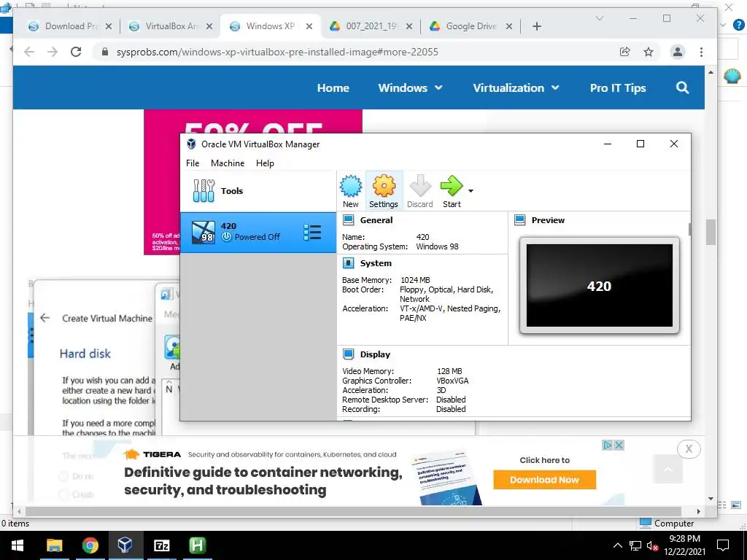Open Settings gear in VirtualBox toolbar
The image size is (747, 560).
coord(384,190)
